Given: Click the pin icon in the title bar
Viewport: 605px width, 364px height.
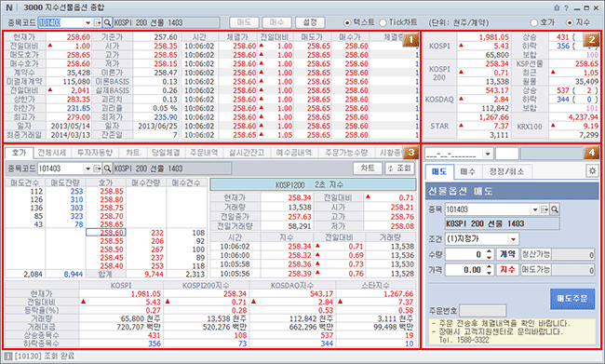Looking at the screenshot, I should tap(557, 7).
